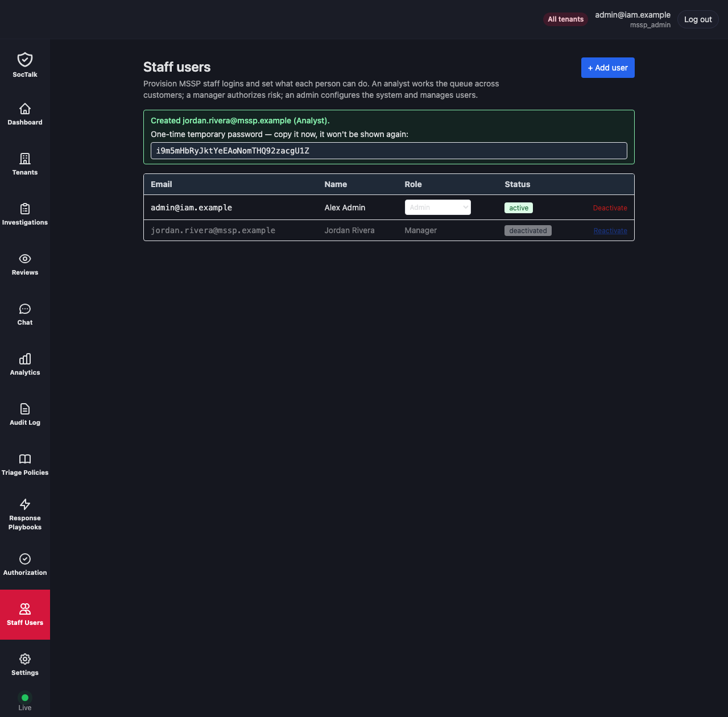Expand the Admin role dropdown
Viewport: 728px width, 717px height.
[437, 208]
